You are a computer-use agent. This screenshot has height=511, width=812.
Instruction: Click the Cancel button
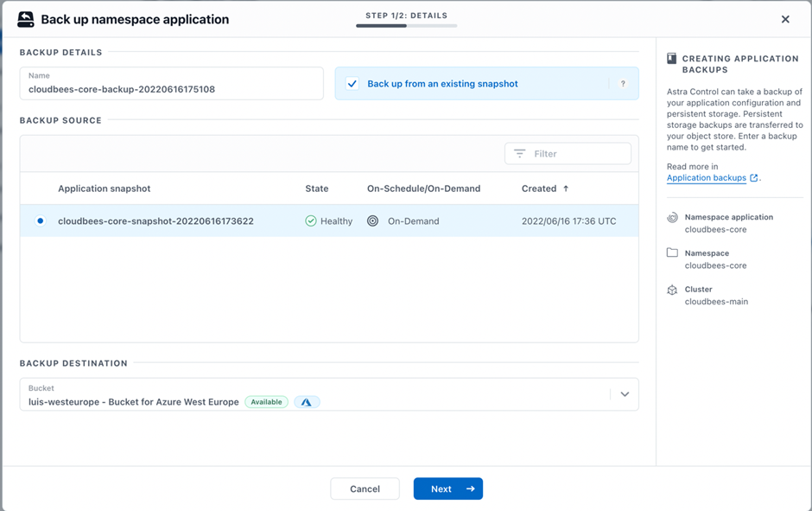pyautogui.click(x=365, y=489)
